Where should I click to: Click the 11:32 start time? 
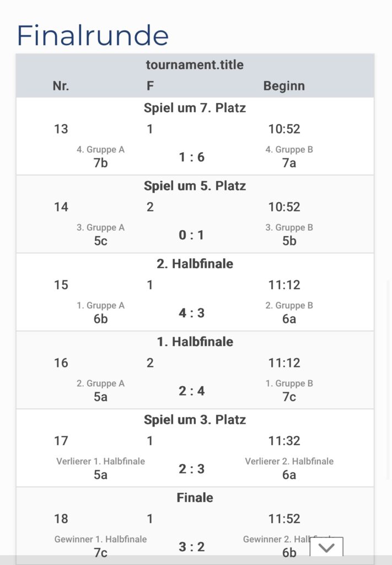pyautogui.click(x=284, y=441)
